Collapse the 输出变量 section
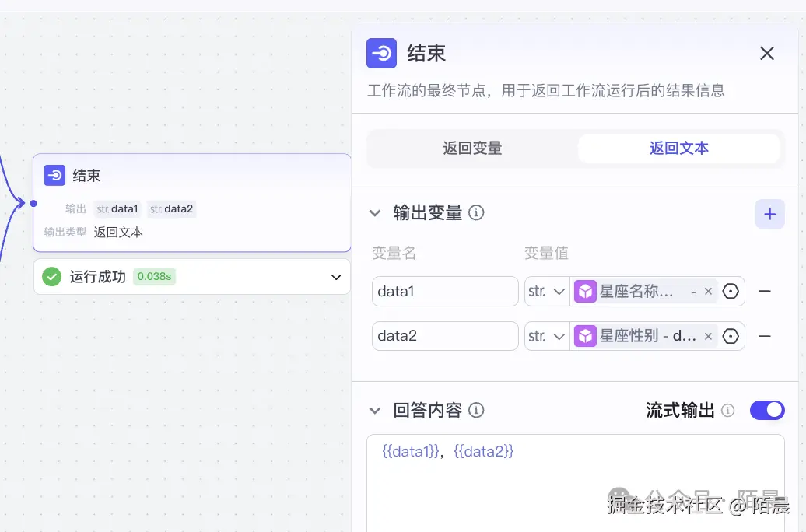806x532 pixels. click(x=376, y=213)
